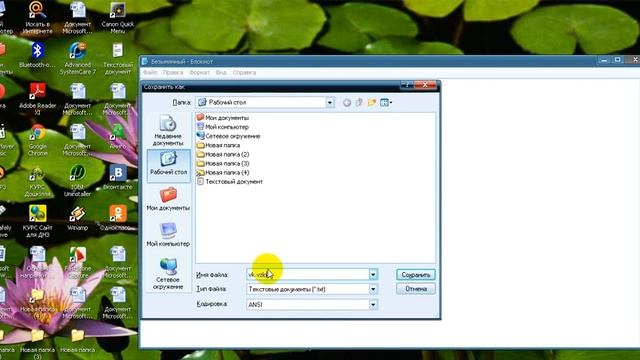Select Мои документы in the file list
This screenshot has height=360, width=640.
223,118
